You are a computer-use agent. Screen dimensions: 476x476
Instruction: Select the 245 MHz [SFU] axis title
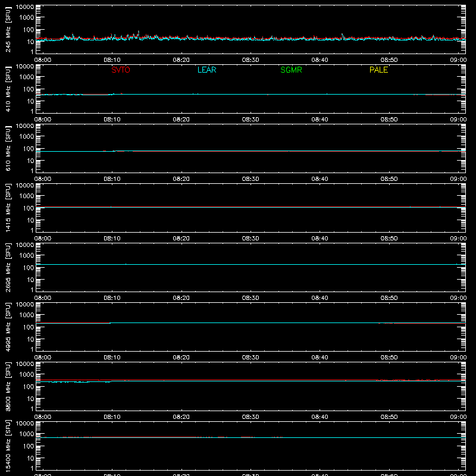(8, 29)
